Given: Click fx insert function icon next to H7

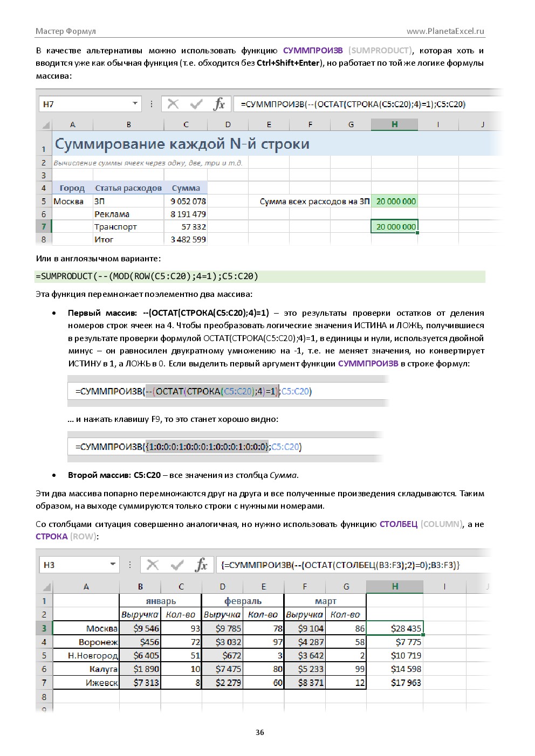Looking at the screenshot, I should click(219, 104).
